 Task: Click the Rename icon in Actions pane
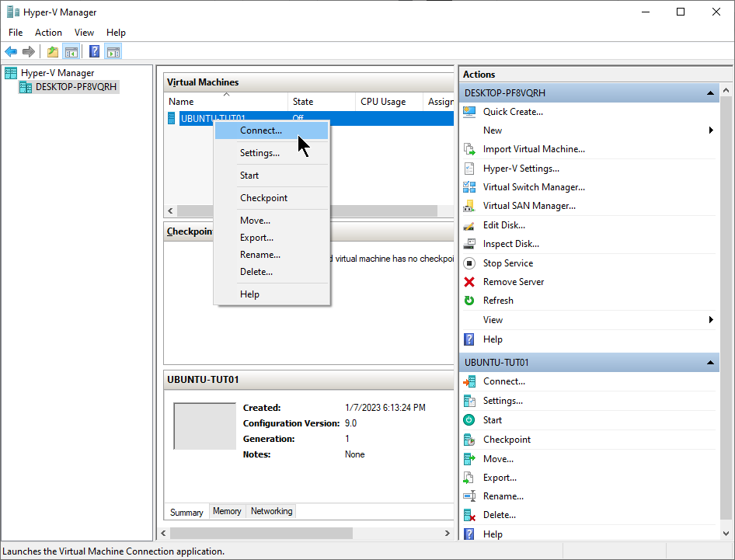click(x=469, y=496)
